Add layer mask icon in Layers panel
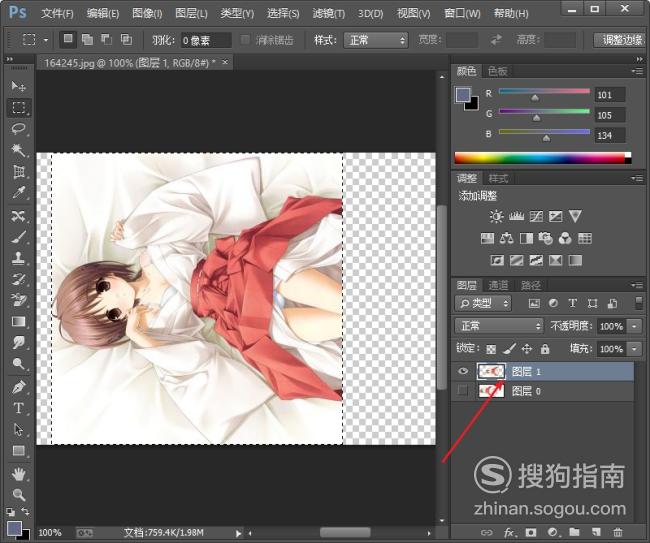Viewport: 650px width, 543px height. click(531, 532)
